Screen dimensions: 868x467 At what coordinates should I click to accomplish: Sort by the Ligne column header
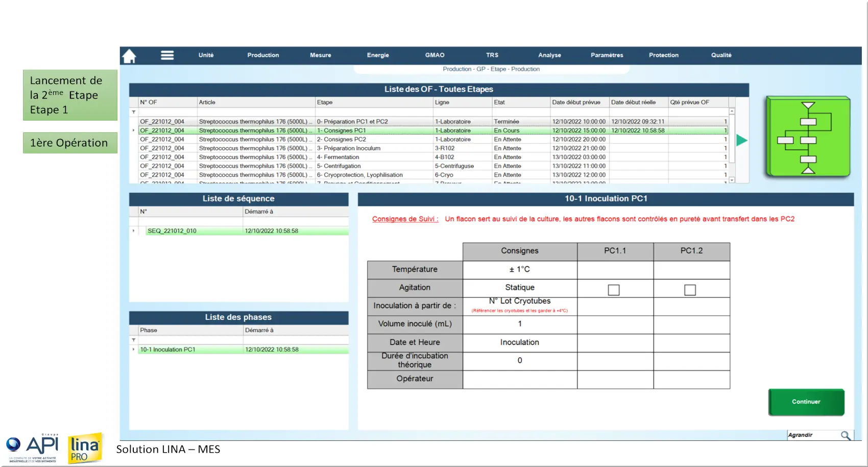click(462, 102)
